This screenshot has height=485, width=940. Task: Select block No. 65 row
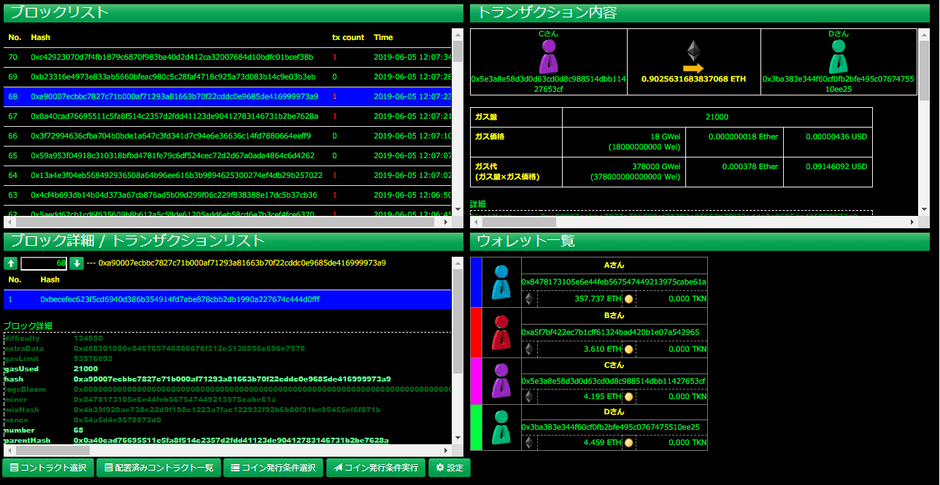227,156
